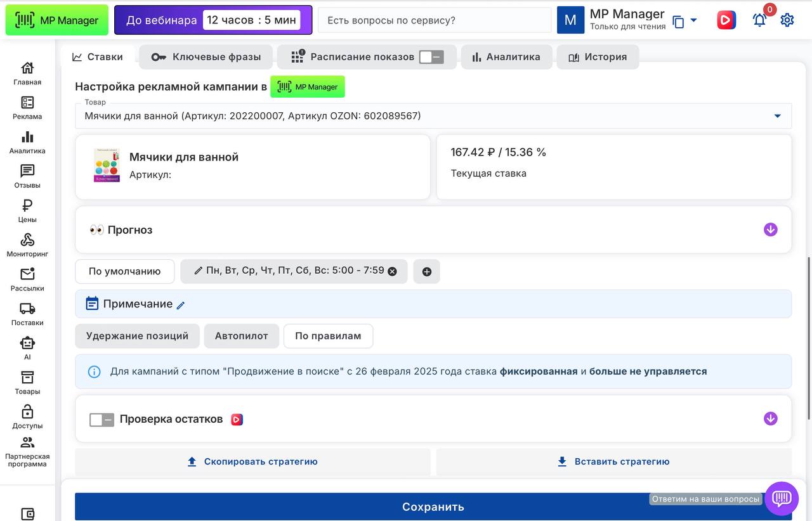The image size is (812, 521).
Task: Enable Проверка остатков toggle
Action: pyautogui.click(x=101, y=420)
